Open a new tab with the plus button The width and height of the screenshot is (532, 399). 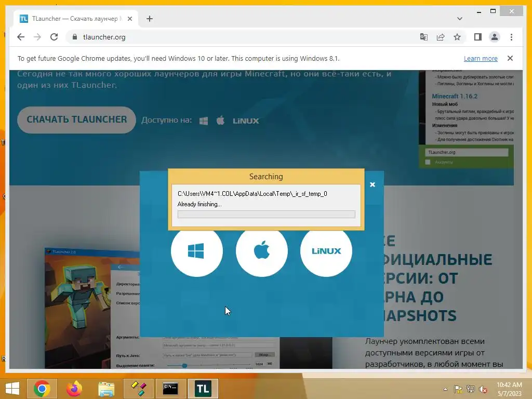150,19
